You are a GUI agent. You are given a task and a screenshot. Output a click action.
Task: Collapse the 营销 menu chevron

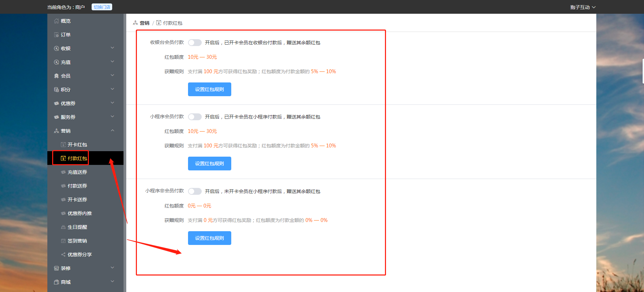coord(112,131)
